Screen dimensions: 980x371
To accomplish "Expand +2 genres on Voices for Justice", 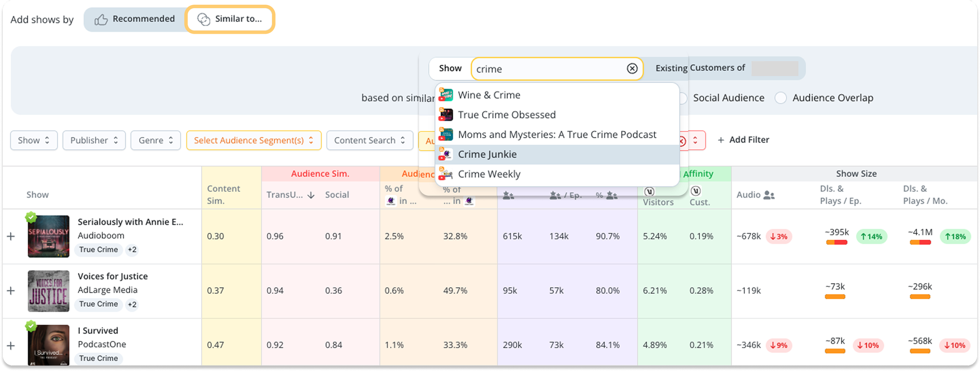I will pos(132,304).
